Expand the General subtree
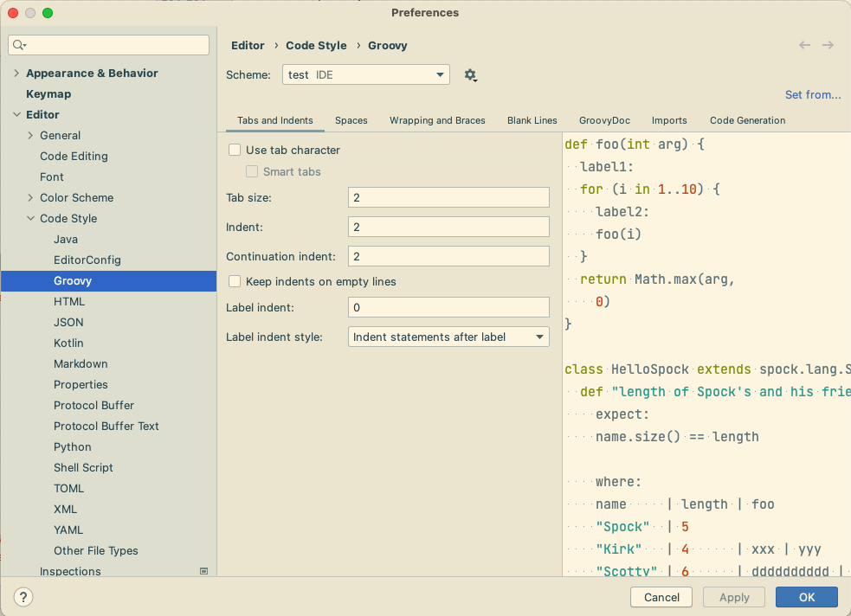The width and height of the screenshot is (851, 616). pyautogui.click(x=30, y=136)
